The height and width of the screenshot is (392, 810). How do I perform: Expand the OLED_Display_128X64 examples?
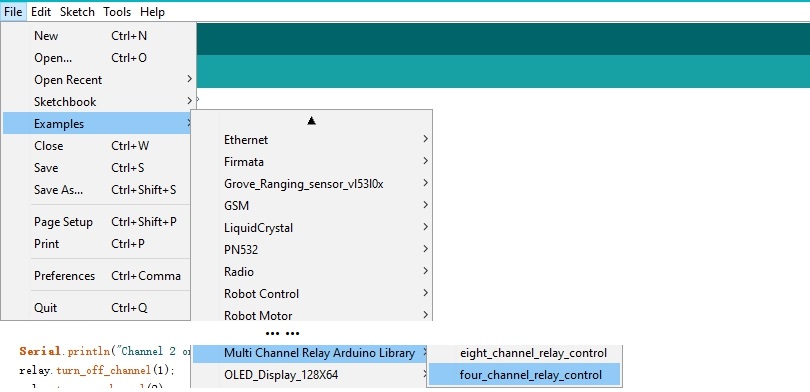[x=311, y=375]
